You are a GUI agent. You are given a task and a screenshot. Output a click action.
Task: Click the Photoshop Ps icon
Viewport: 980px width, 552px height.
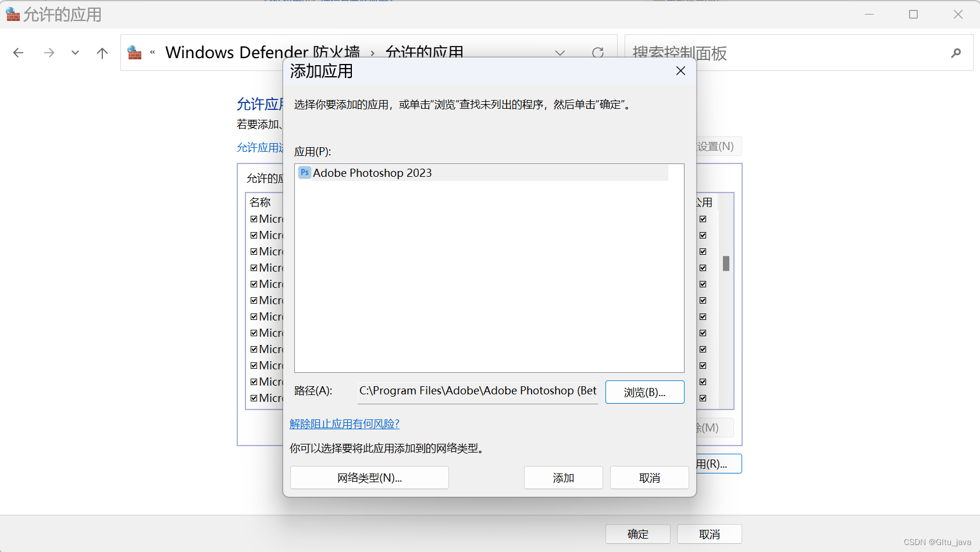point(305,173)
